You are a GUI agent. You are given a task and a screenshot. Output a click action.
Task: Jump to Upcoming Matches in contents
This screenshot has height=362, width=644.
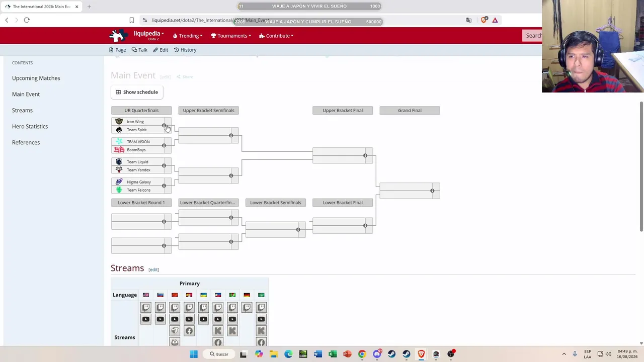pos(36,78)
